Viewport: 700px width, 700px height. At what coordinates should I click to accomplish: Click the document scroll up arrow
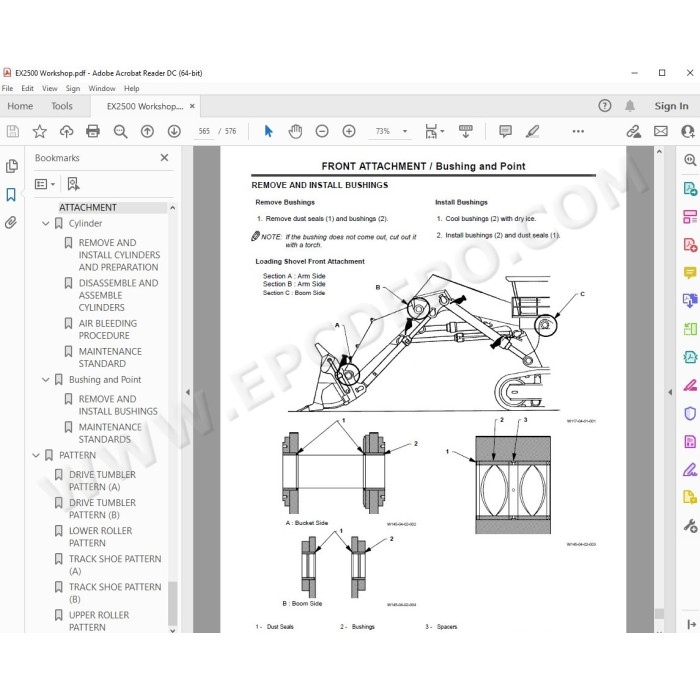pyautogui.click(x=659, y=152)
